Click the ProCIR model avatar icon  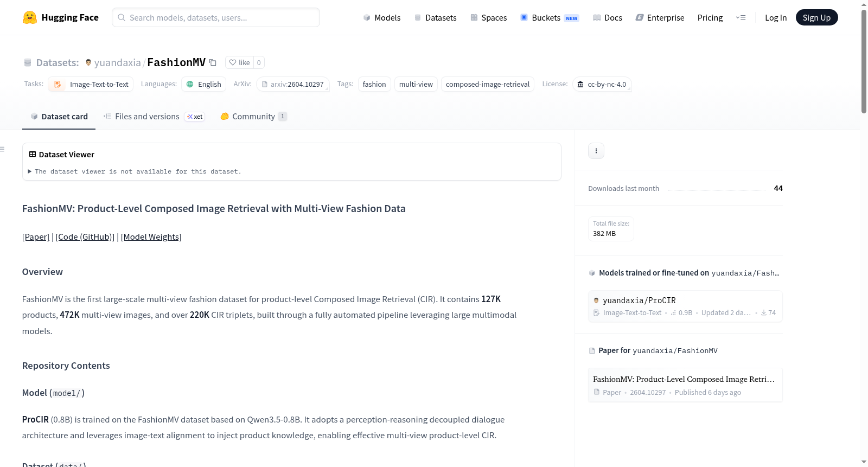click(596, 300)
